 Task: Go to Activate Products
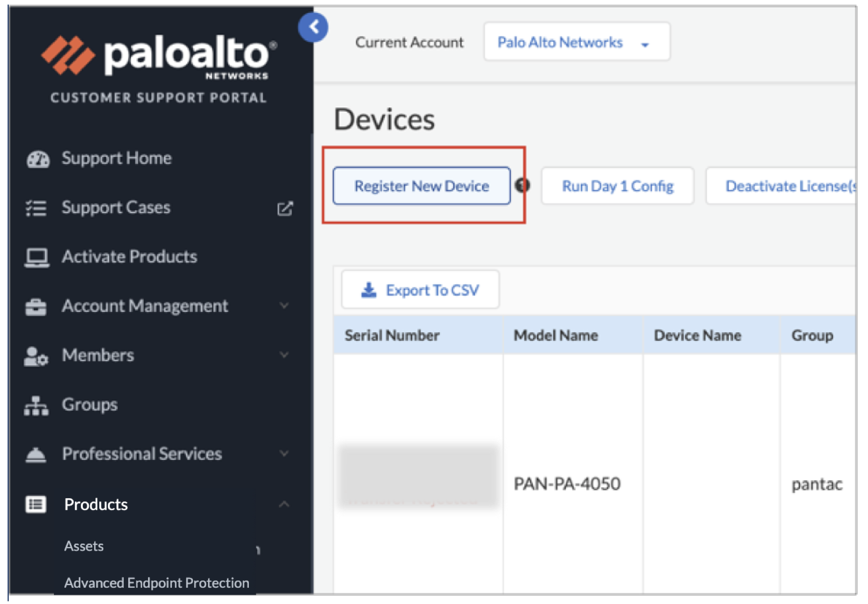click(129, 257)
